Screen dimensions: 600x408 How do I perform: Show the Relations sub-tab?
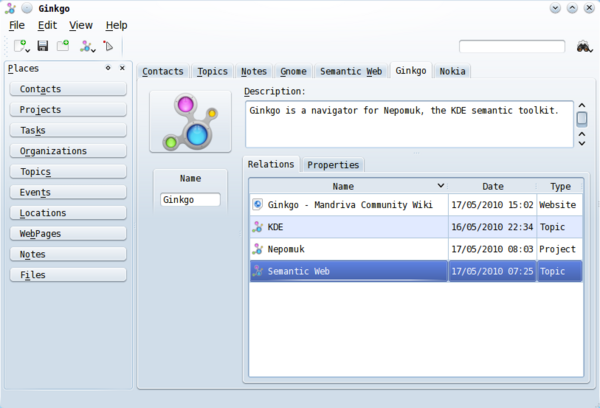click(x=271, y=164)
